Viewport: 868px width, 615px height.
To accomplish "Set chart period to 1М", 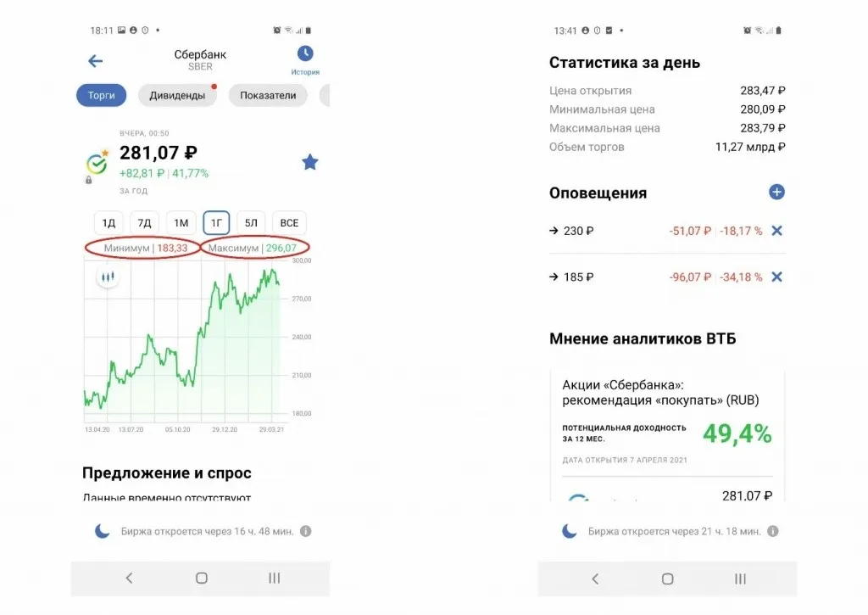I will click(x=181, y=223).
